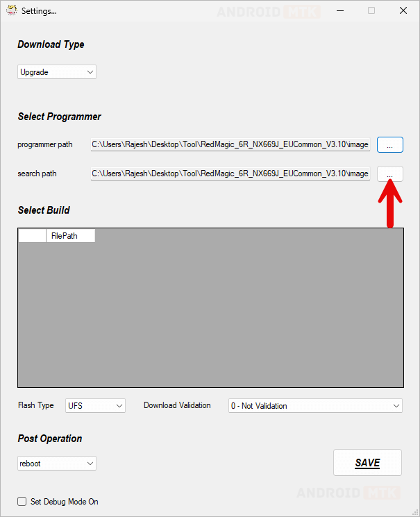Screen dimensions: 420x517
Task: Click the Download Validation label
Action: coord(177,405)
